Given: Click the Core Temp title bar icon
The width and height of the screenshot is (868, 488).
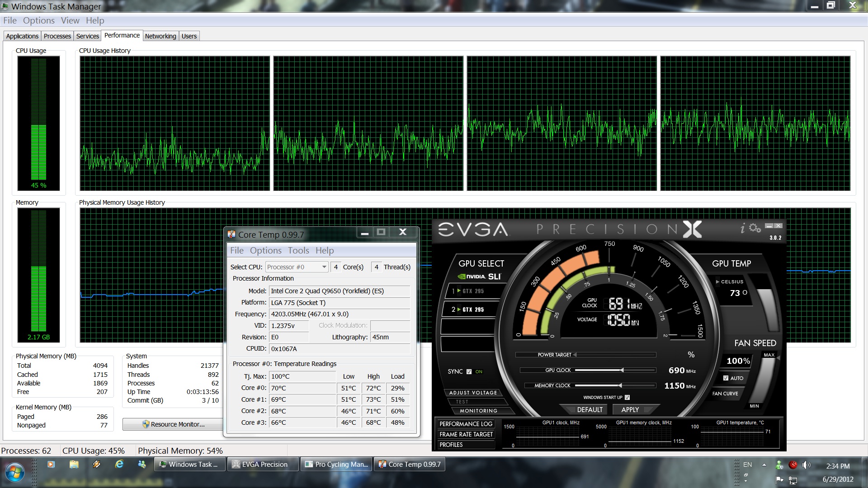Looking at the screenshot, I should [x=231, y=234].
